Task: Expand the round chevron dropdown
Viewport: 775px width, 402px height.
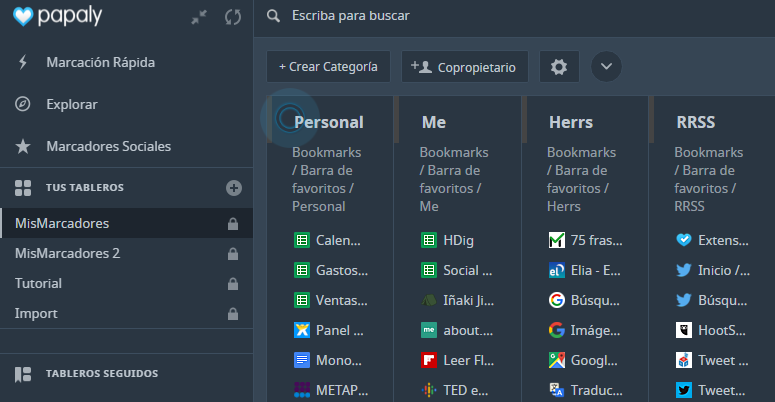Action: (606, 67)
